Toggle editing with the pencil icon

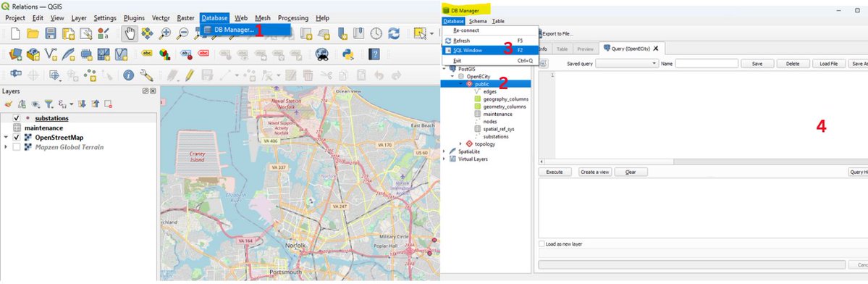coord(190,75)
